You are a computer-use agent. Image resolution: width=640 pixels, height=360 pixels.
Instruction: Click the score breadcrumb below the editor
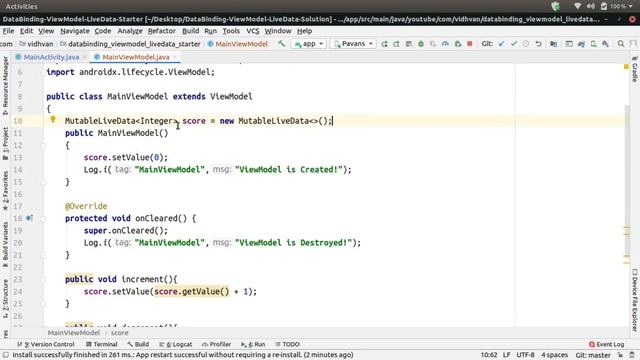(120, 333)
